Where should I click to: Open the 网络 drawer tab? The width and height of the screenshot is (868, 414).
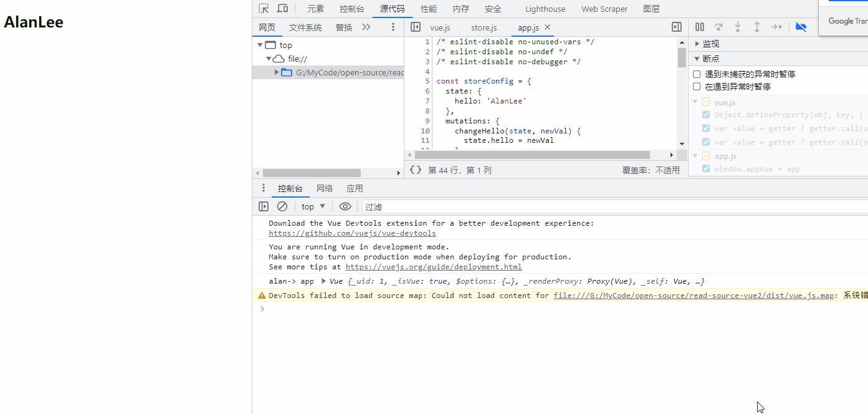click(x=325, y=188)
